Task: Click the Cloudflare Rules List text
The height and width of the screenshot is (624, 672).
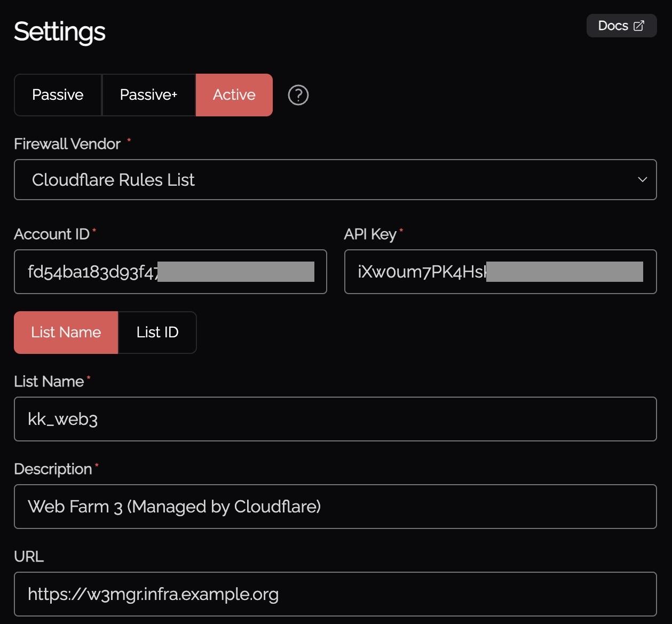Action: pos(113,180)
